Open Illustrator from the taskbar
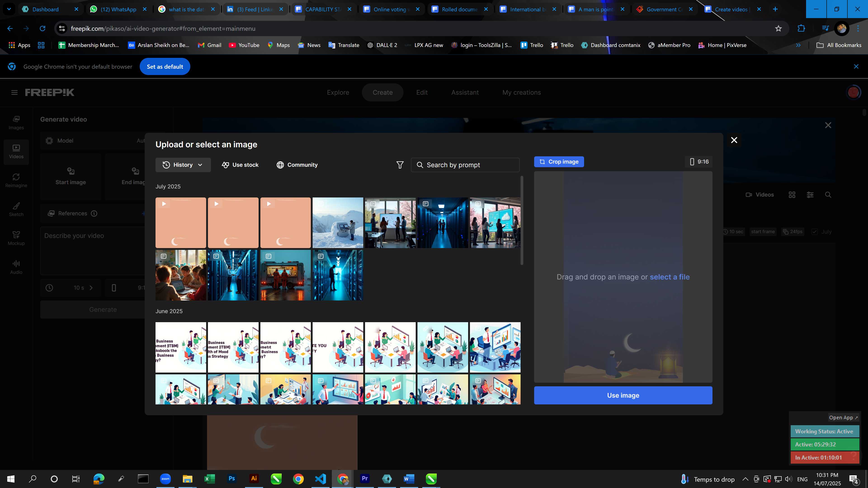The image size is (868, 488). (254, 479)
